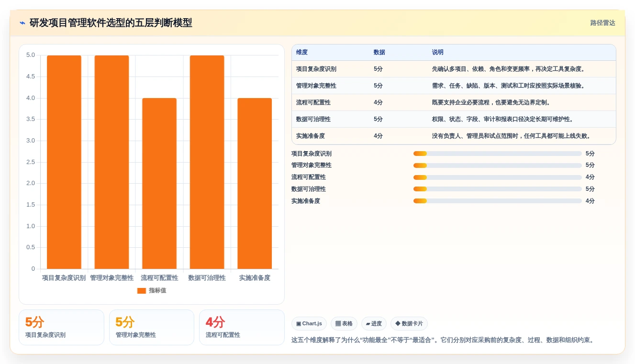The width and height of the screenshot is (635, 364).
Task: Select the Chart.js tag chip
Action: pos(309,324)
